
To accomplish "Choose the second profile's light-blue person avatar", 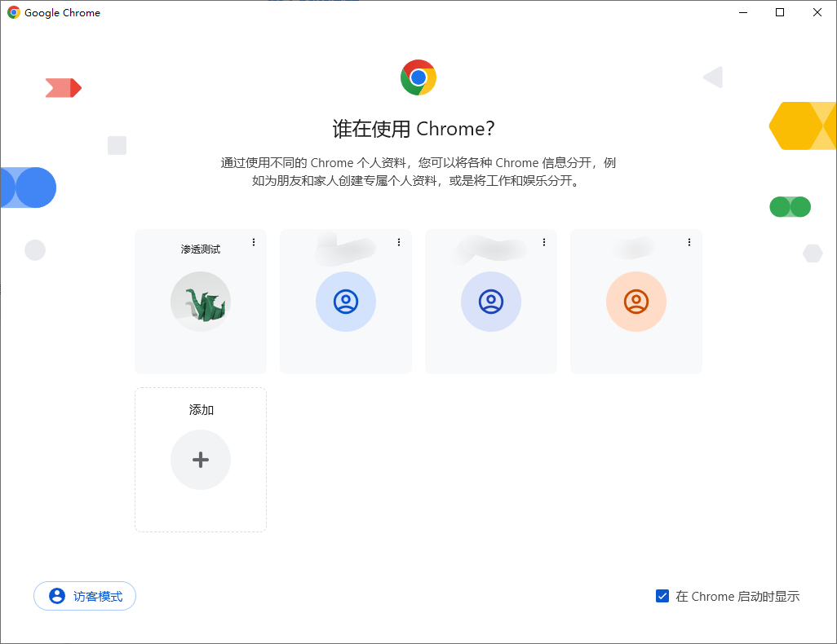I will tap(346, 302).
